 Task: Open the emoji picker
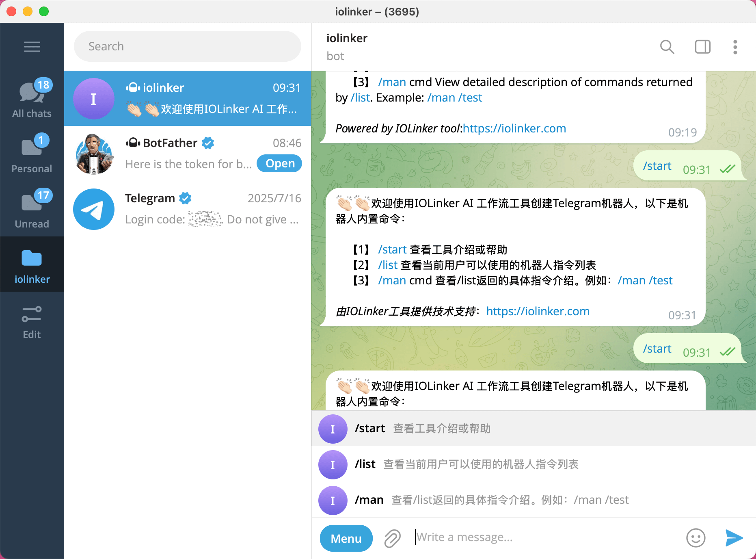click(695, 537)
